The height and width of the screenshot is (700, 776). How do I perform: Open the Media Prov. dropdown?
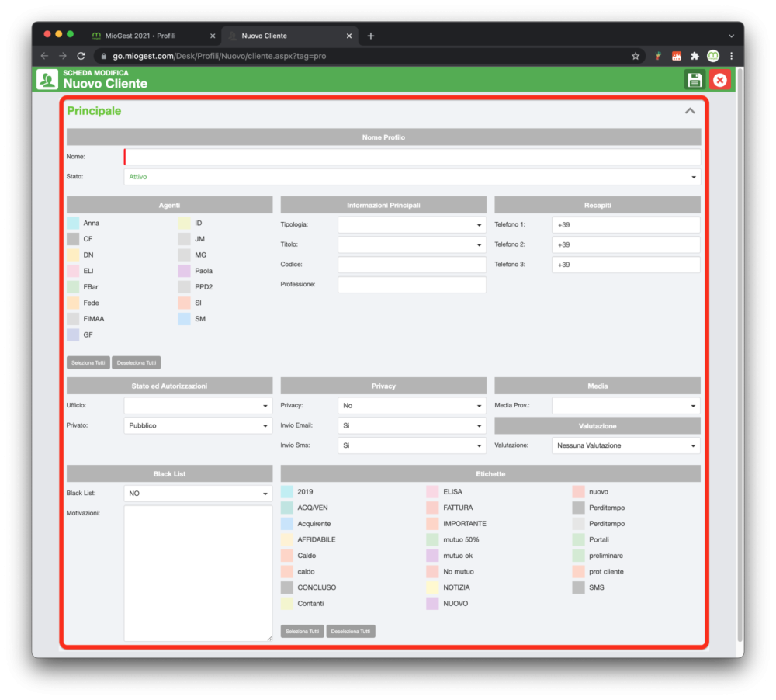click(x=626, y=405)
